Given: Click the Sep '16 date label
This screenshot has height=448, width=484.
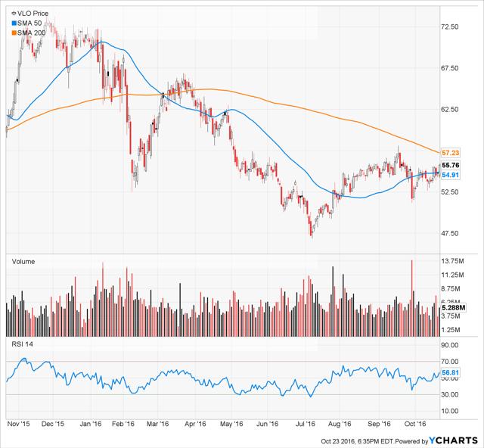Looking at the screenshot, I should (x=379, y=424).
